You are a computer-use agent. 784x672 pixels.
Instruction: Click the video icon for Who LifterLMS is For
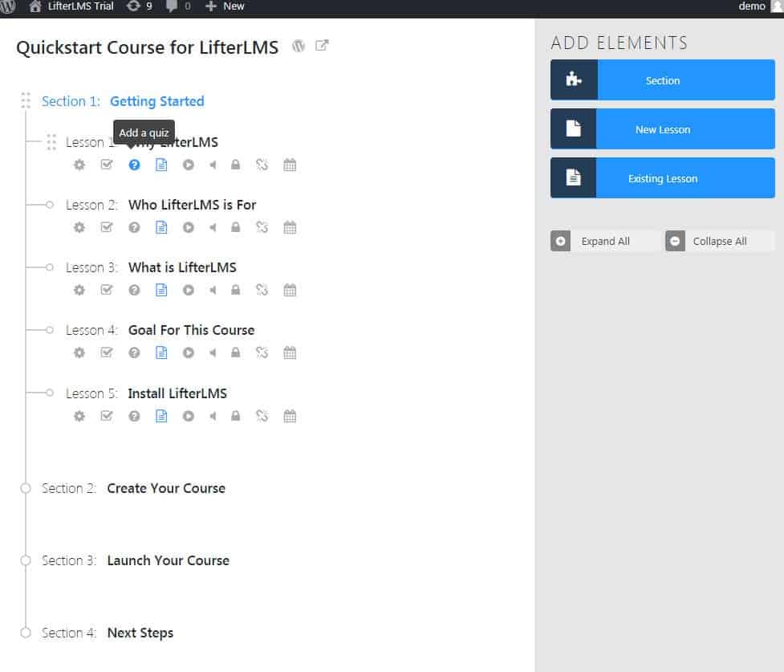click(188, 228)
